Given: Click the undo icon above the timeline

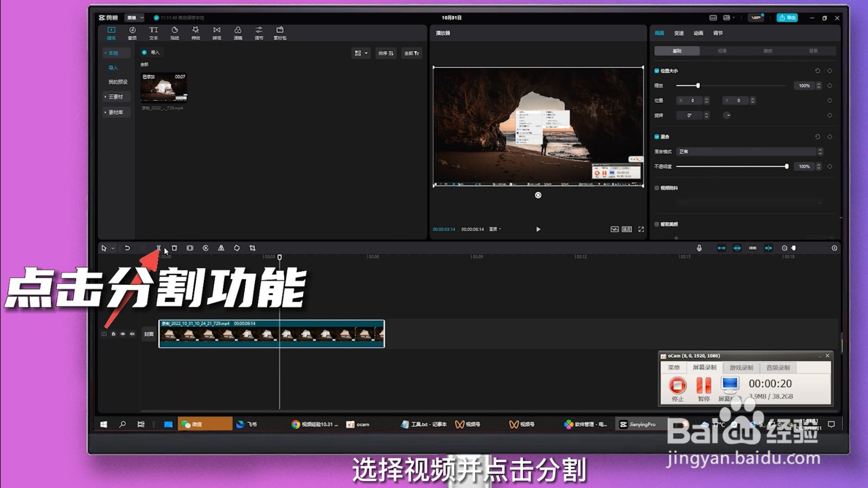Looking at the screenshot, I should click(x=127, y=248).
